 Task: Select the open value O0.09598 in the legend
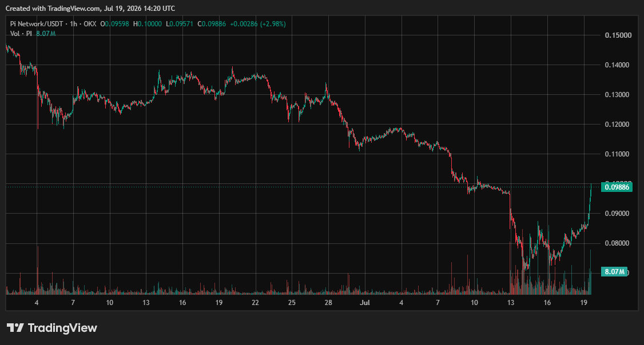click(114, 24)
